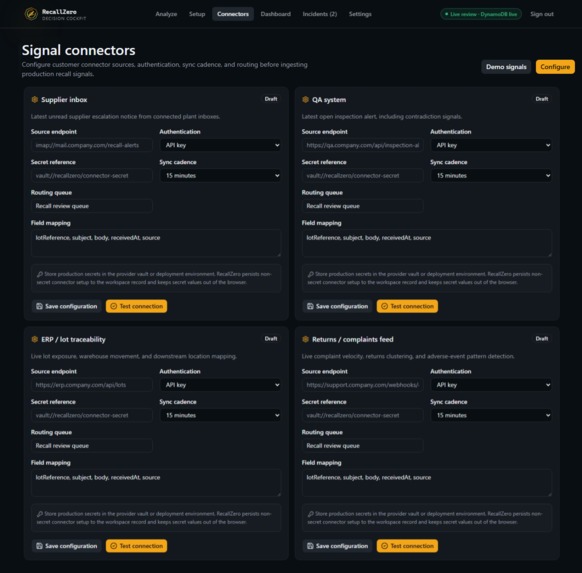Open Sync cadence dropdown in QA system
Viewport: 582px width, 573px height.
(x=491, y=176)
